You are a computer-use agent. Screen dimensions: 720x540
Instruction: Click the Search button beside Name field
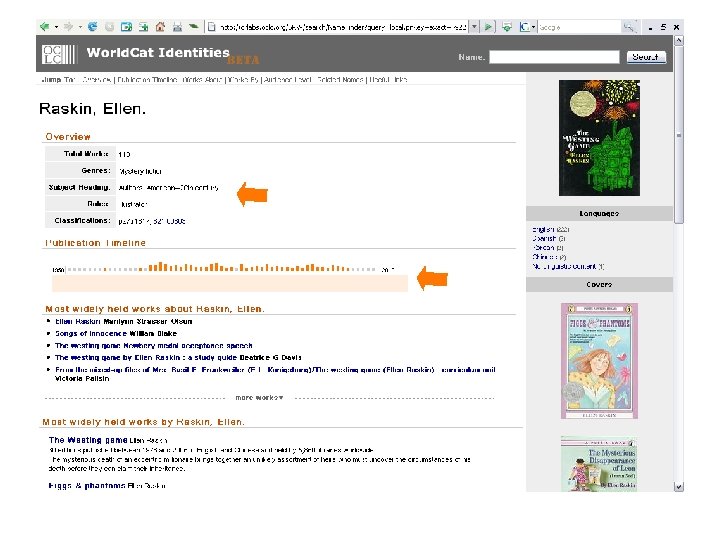coord(646,57)
